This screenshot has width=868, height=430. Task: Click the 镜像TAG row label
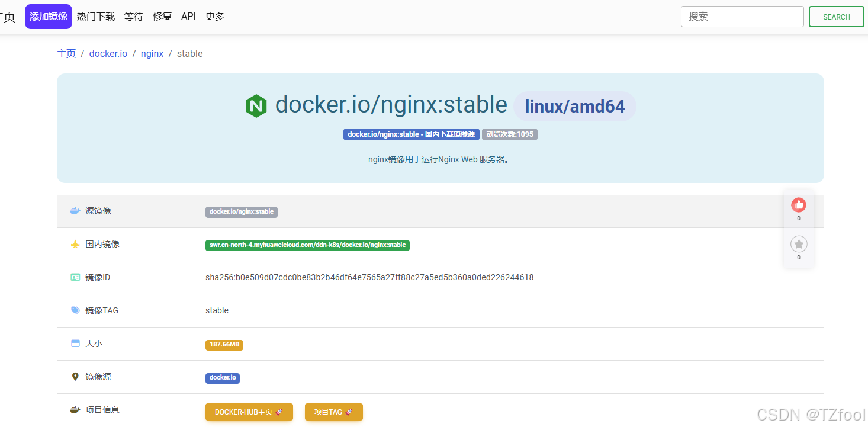(x=102, y=310)
